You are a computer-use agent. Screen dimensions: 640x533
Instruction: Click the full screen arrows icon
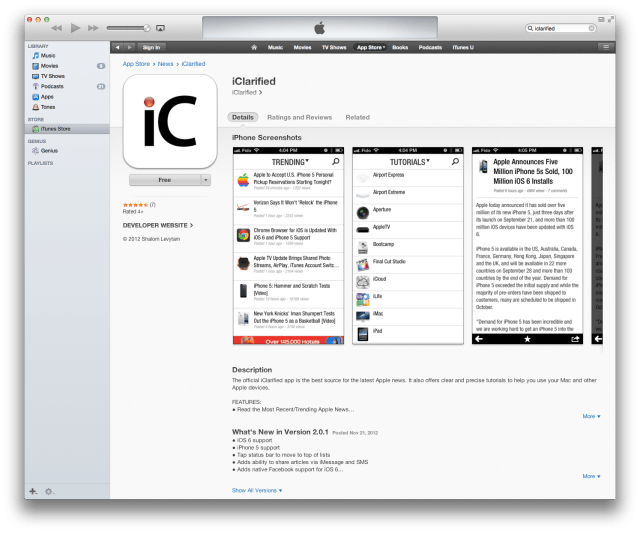tap(611, 19)
